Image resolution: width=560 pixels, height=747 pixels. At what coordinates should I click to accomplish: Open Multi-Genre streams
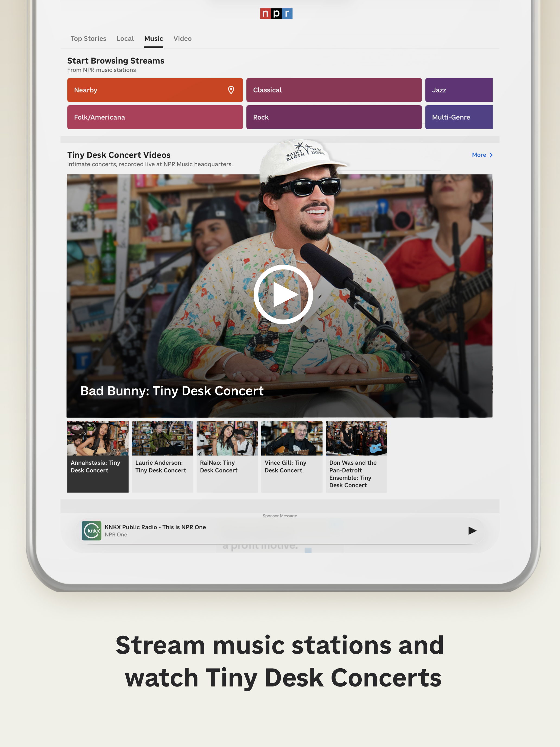459,117
